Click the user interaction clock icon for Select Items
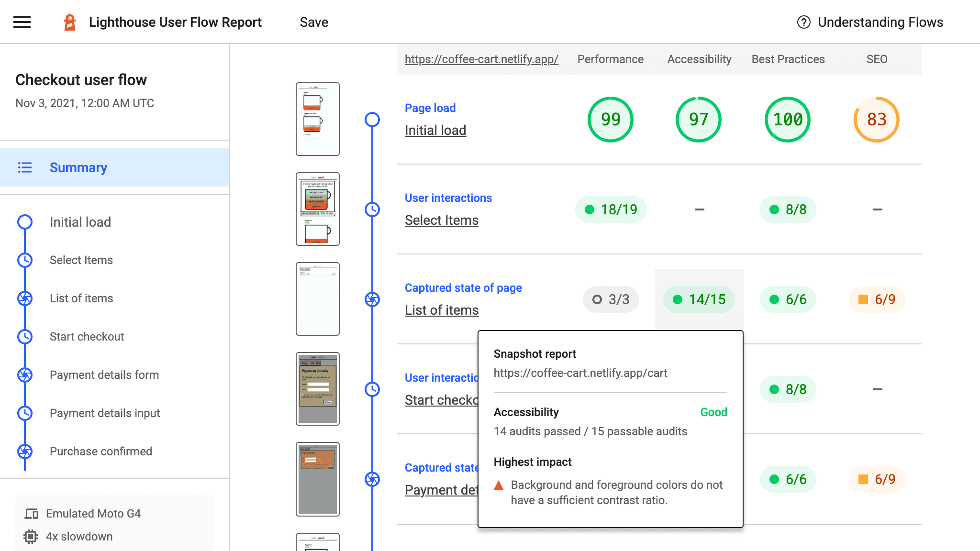 pos(372,209)
